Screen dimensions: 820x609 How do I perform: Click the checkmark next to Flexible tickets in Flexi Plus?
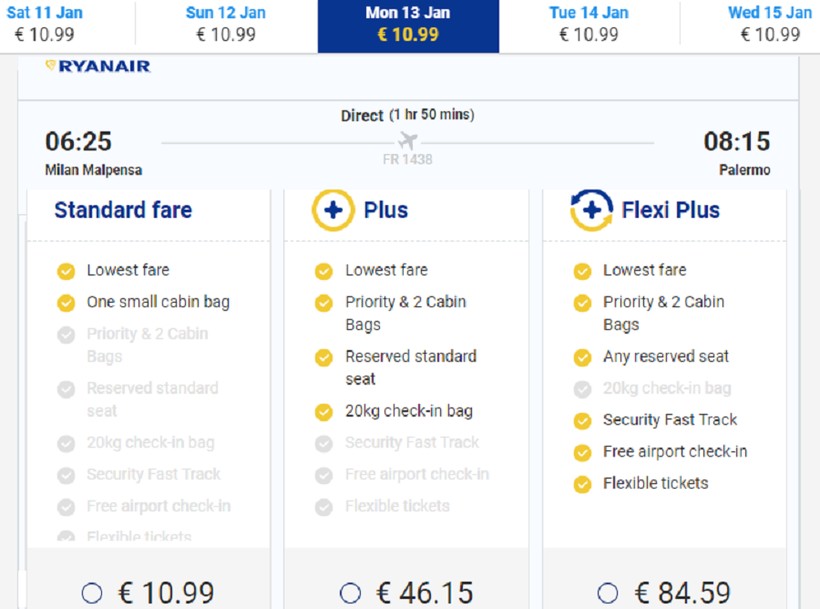tap(582, 484)
